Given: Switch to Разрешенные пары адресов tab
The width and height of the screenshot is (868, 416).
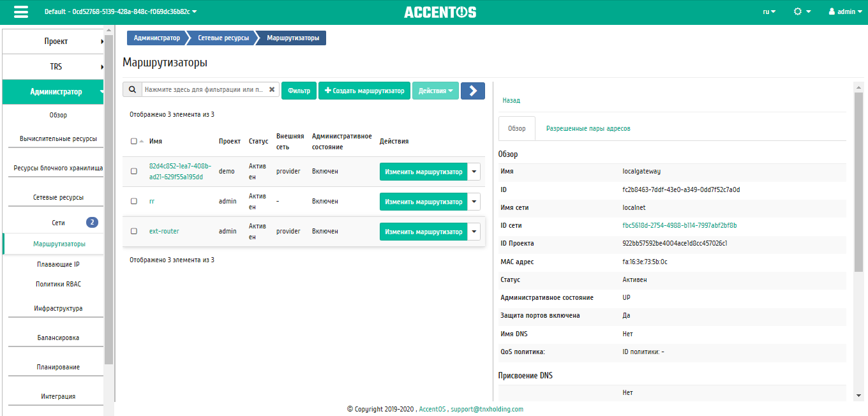Looking at the screenshot, I should point(588,128).
